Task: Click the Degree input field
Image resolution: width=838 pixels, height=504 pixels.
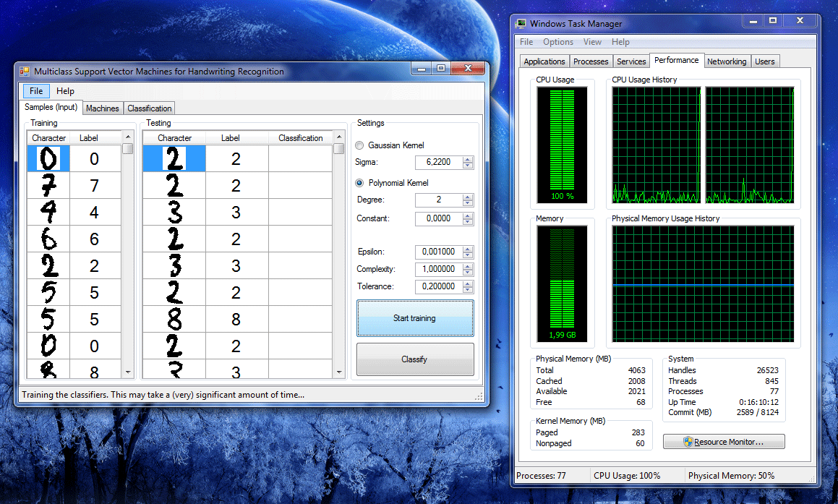Action: [x=438, y=200]
